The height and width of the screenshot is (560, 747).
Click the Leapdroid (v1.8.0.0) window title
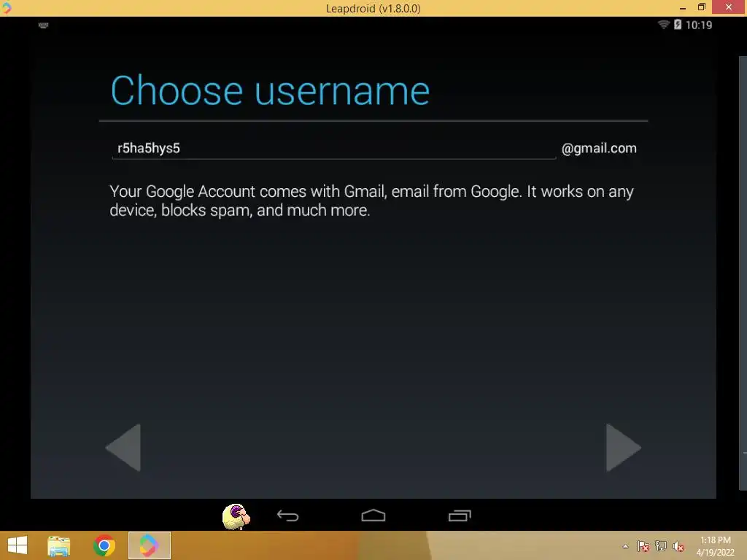pyautogui.click(x=373, y=9)
